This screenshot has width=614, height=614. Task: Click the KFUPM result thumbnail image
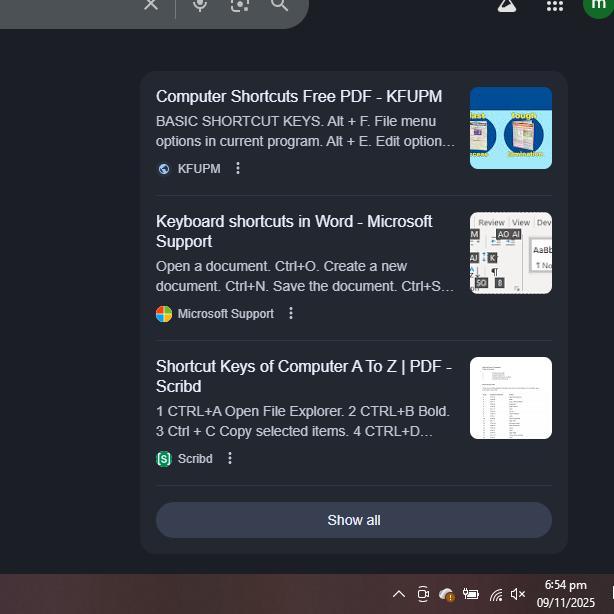coord(511,128)
